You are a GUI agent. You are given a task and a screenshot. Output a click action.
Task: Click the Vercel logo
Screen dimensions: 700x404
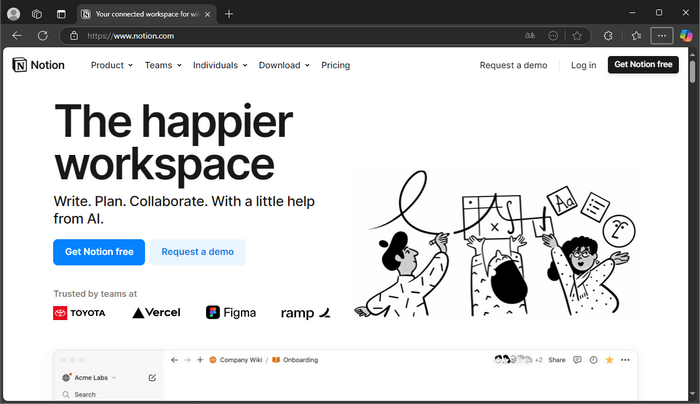(x=156, y=312)
